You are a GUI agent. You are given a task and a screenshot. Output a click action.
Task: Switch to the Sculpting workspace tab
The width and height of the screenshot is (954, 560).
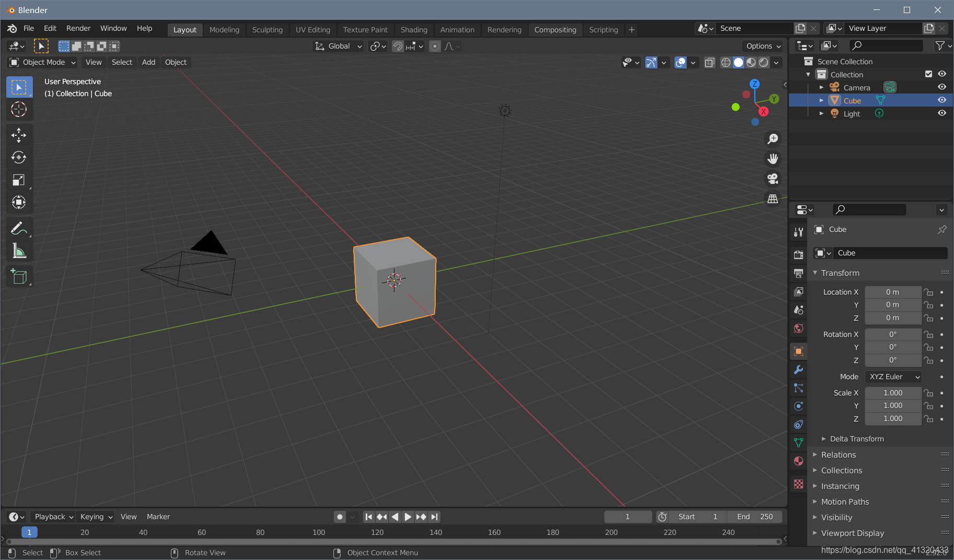coord(267,30)
